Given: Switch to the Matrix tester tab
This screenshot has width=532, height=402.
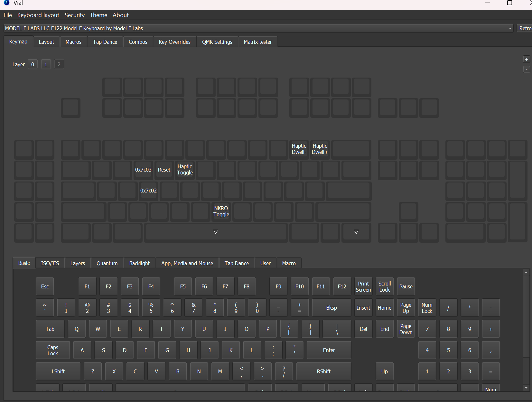Looking at the screenshot, I should point(257,42).
